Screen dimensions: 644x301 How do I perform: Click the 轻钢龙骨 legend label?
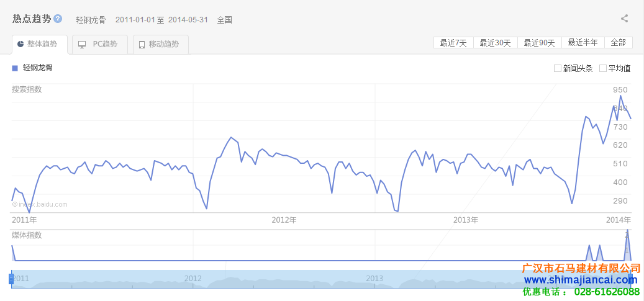pyautogui.click(x=38, y=68)
